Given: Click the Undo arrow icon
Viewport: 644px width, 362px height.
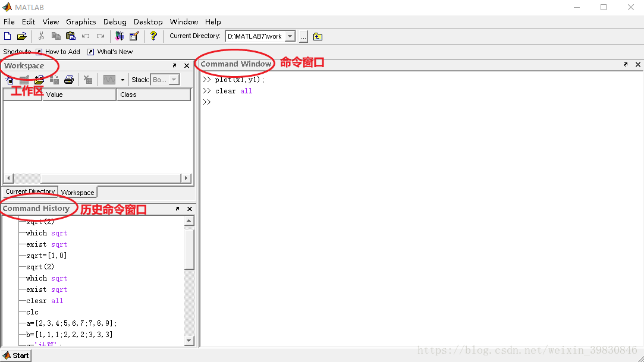Looking at the screenshot, I should tap(86, 36).
